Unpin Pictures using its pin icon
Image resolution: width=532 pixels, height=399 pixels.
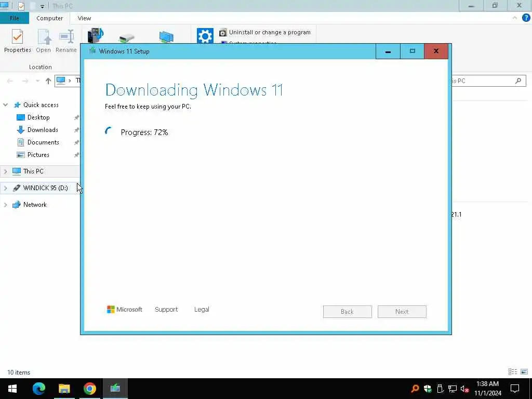coord(77,155)
